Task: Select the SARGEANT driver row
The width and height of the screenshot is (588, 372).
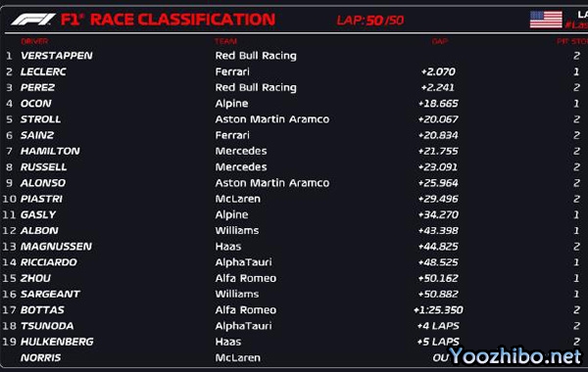Action: 294,294
